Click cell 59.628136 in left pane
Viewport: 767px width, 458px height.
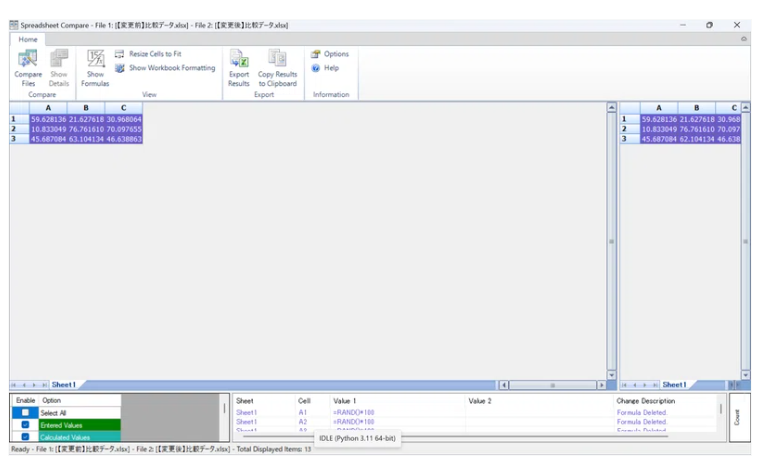(x=48, y=119)
